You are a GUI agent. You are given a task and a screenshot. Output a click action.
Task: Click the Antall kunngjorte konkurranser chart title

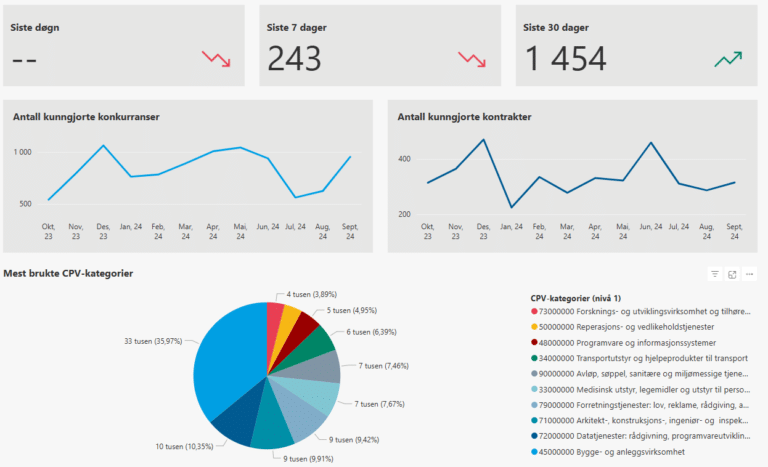point(86,117)
